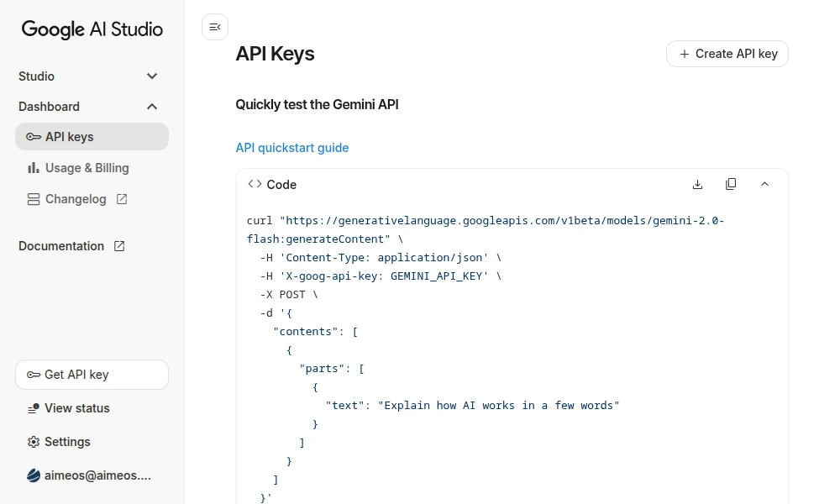
Task: Click the Google AI Studio logo
Action: click(92, 29)
